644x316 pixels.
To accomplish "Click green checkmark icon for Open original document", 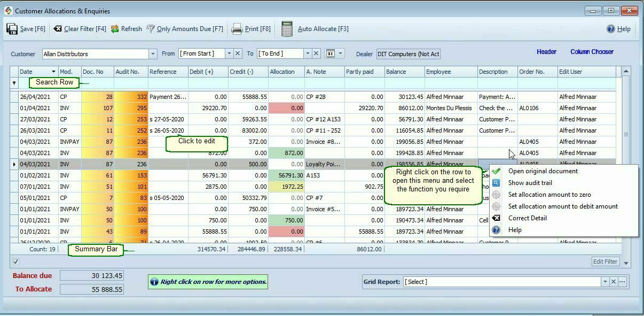I will click(496, 171).
